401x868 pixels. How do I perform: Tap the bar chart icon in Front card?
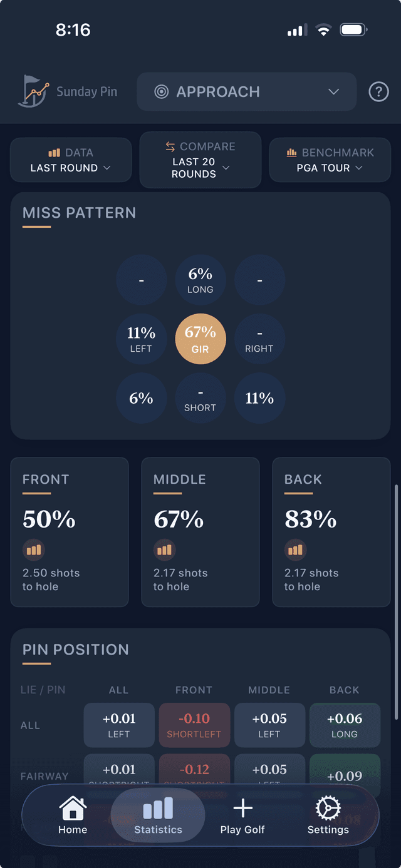point(34,550)
